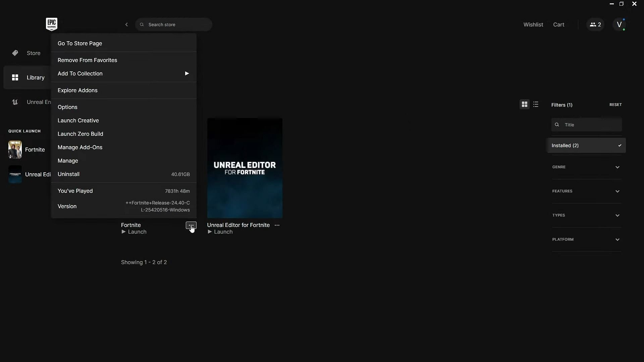
Task: Restore down the launcher window
Action: pyautogui.click(x=622, y=4)
